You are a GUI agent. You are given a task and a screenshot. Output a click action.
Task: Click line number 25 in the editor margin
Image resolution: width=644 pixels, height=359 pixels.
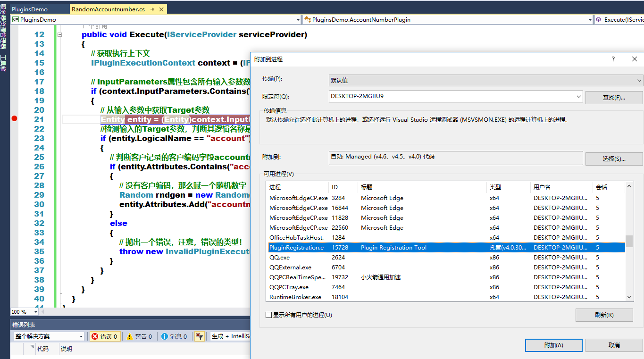[x=39, y=157]
